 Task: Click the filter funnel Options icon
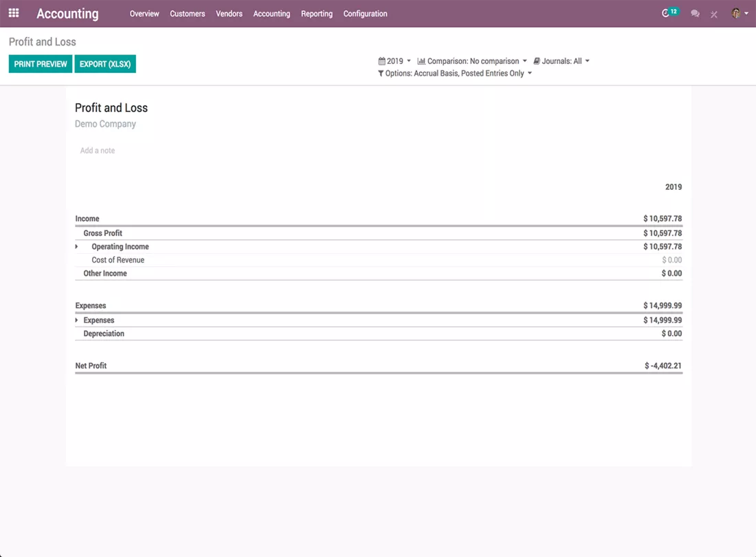pos(381,74)
